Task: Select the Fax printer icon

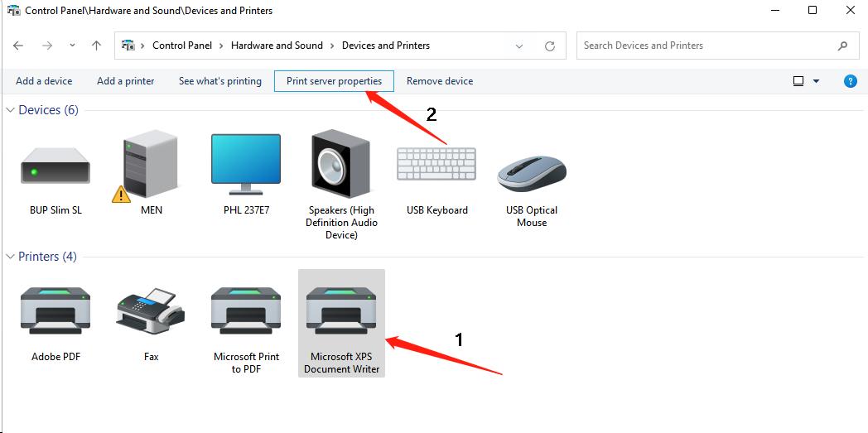Action: point(151,313)
